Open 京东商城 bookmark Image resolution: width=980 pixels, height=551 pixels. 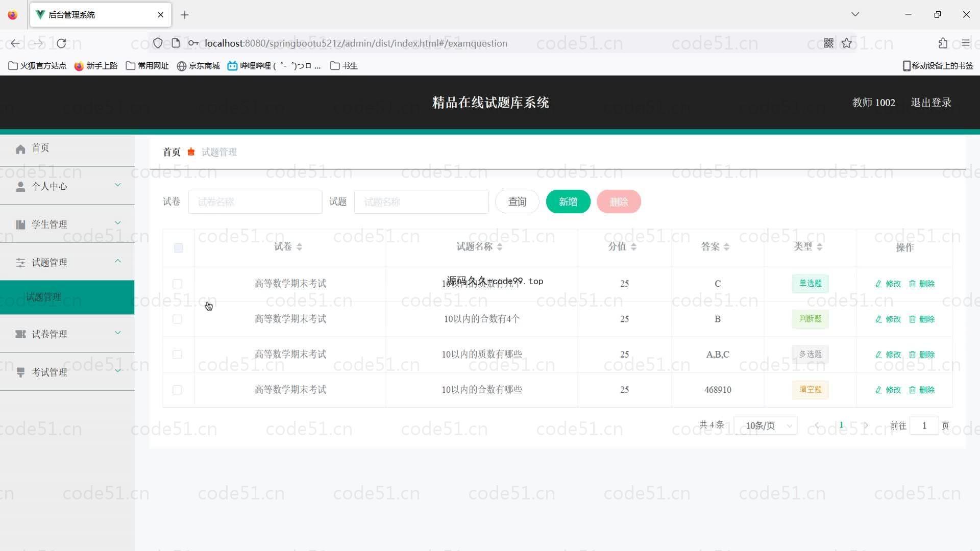(x=198, y=66)
